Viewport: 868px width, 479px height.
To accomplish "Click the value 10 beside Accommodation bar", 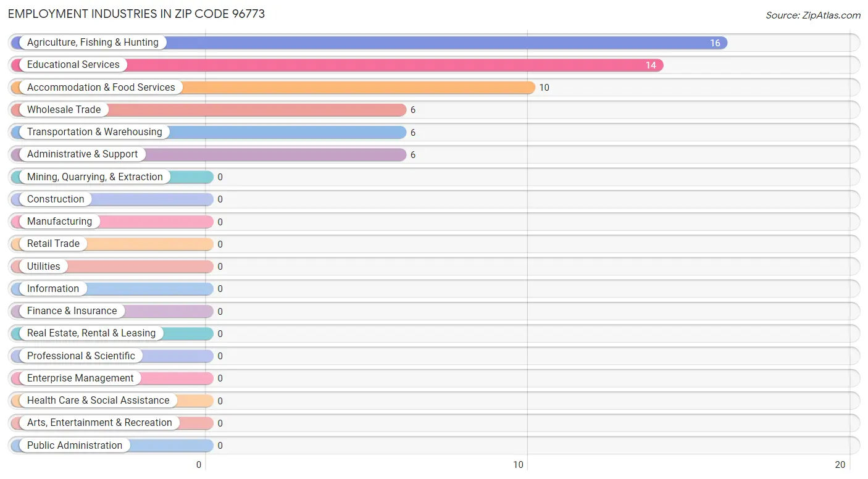I will pos(544,88).
